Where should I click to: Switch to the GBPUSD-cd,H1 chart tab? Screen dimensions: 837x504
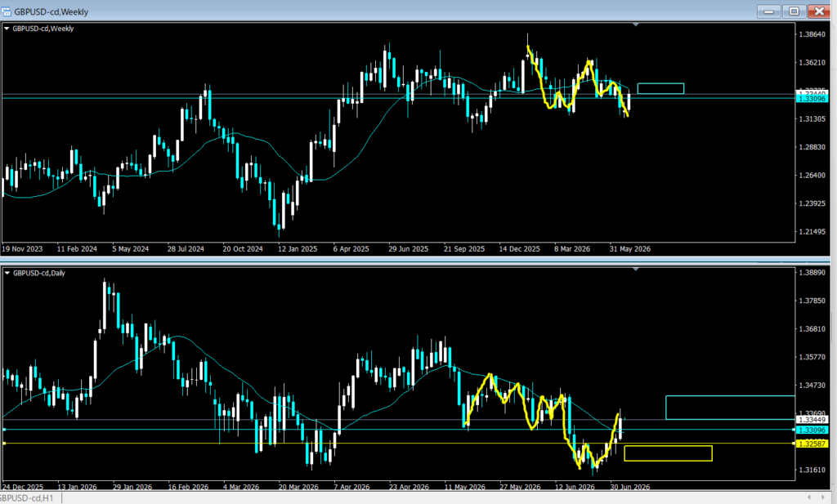point(27,498)
